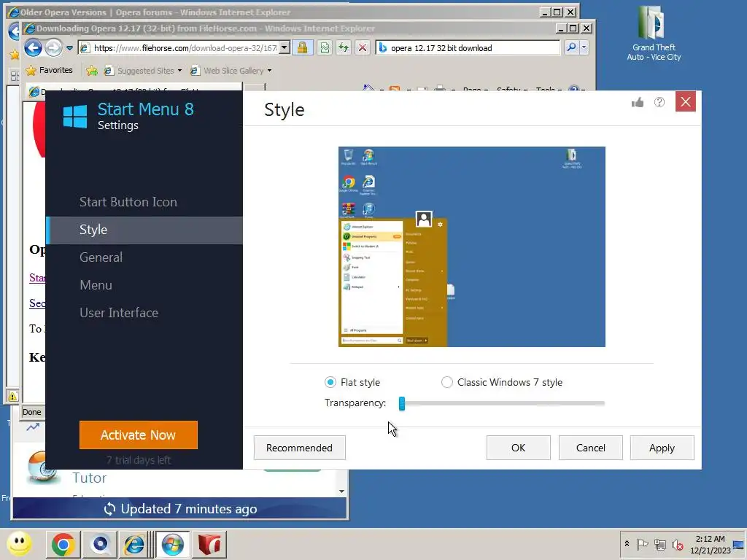Click the smiley face start button
This screenshot has height=560, width=747.
coord(20,544)
